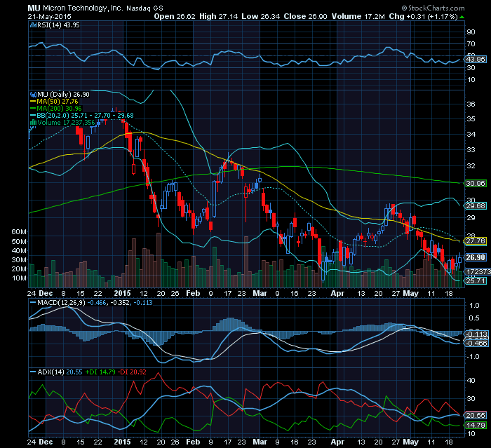Screen dimensions: 491x448
Task: Click the Mar label on the price chart date axis
Action: pyautogui.click(x=260, y=293)
